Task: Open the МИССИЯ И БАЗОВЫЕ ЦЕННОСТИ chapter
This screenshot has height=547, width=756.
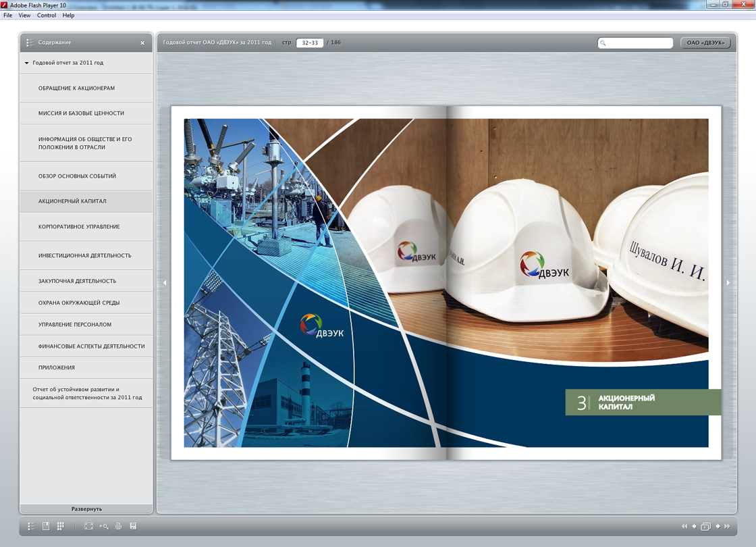Action: 86,113
